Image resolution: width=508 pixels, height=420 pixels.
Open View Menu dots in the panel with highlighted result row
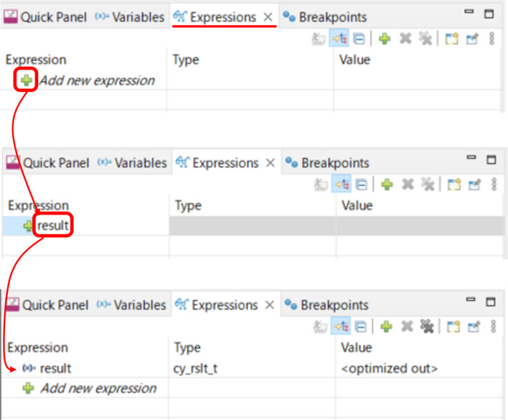coord(494,184)
